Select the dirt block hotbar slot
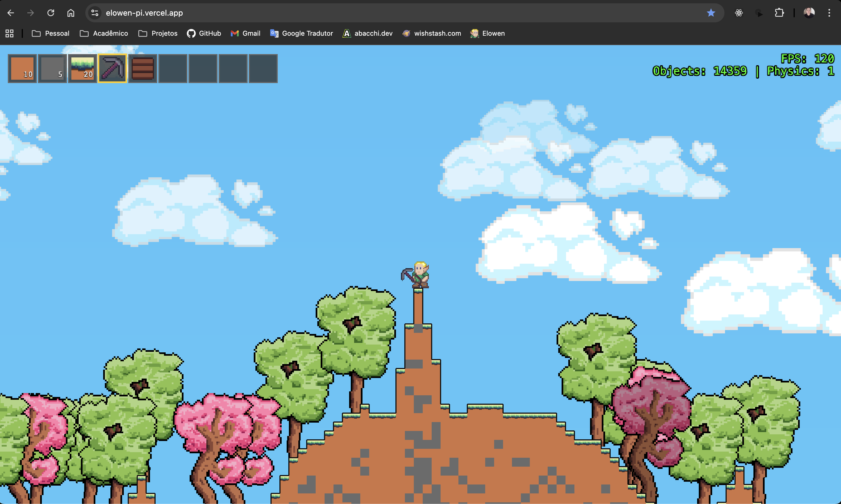 [22, 68]
